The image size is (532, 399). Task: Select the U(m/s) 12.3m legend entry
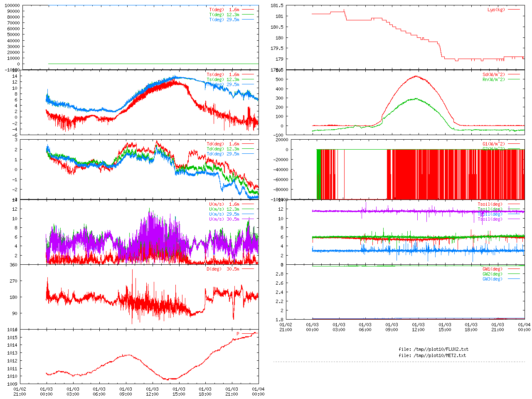224,209
